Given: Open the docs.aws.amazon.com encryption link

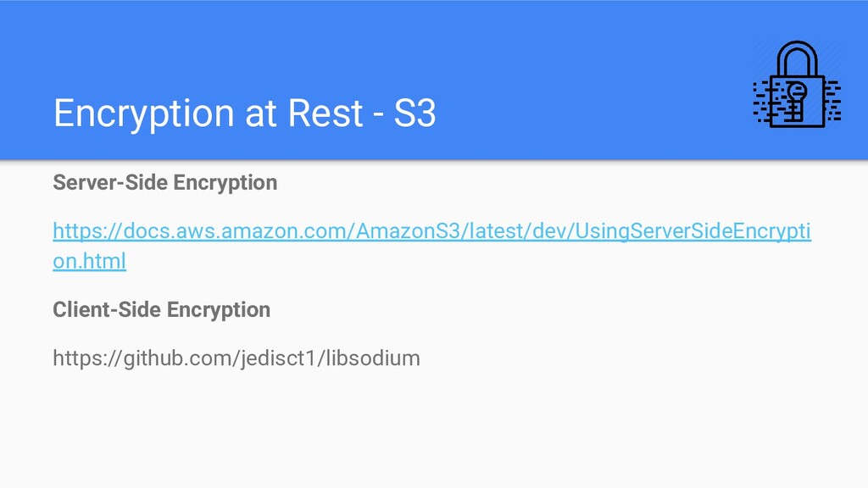Looking at the screenshot, I should click(431, 246).
